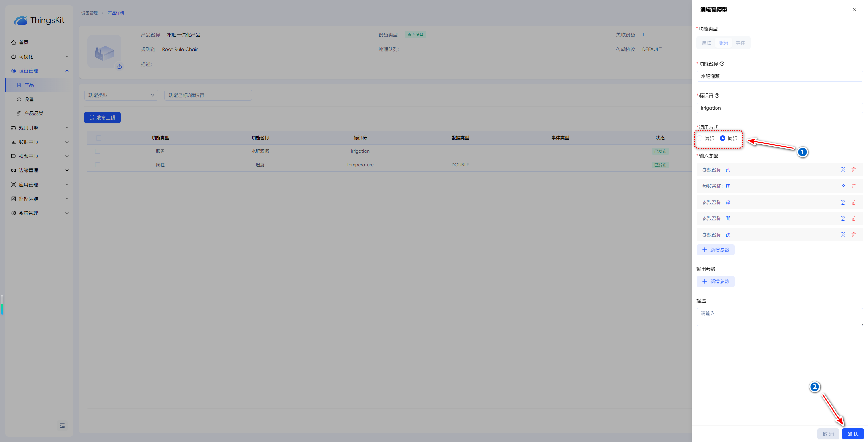
Task: Edit the 钙 input parameter
Action: (x=843, y=170)
